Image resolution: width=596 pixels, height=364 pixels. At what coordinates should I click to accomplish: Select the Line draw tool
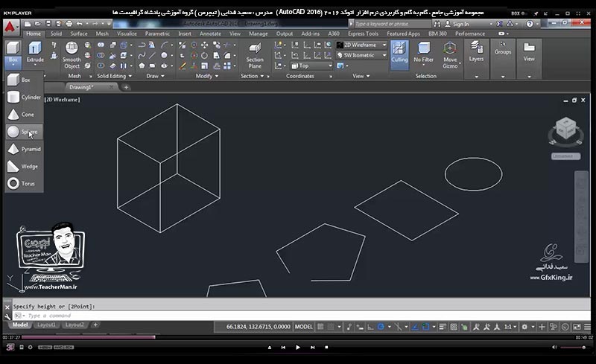[152, 55]
